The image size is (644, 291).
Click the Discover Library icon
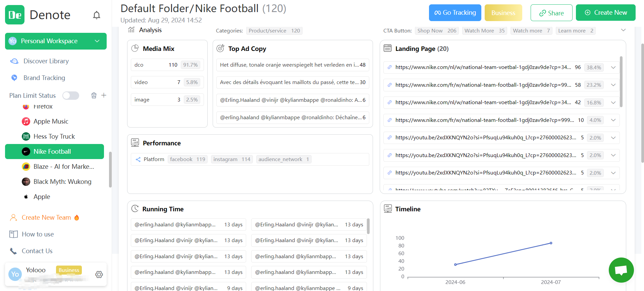coord(14,61)
